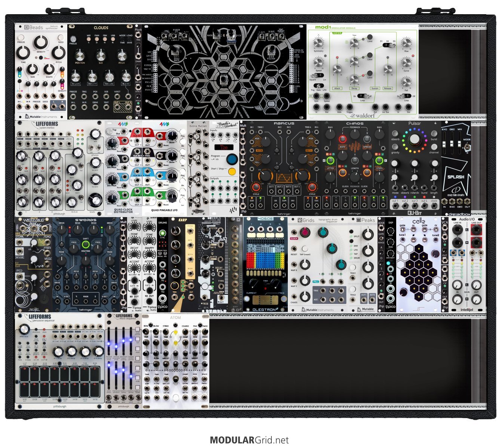Viewport: 499px width, 448px height.
Task: Click the Symmetry knob on Waldorf mod1
Action: (319, 43)
